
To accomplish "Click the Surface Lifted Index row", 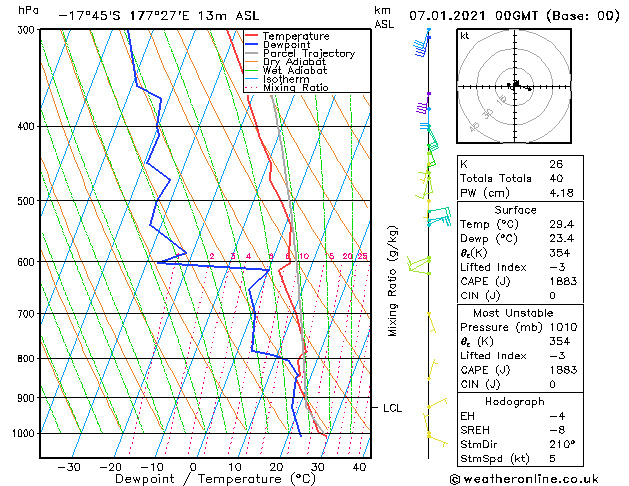I will [520, 267].
